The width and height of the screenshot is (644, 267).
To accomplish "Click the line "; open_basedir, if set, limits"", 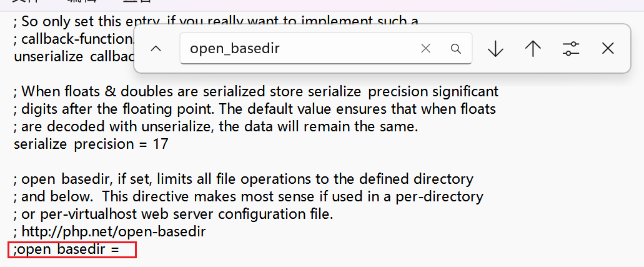I will 244,179.
